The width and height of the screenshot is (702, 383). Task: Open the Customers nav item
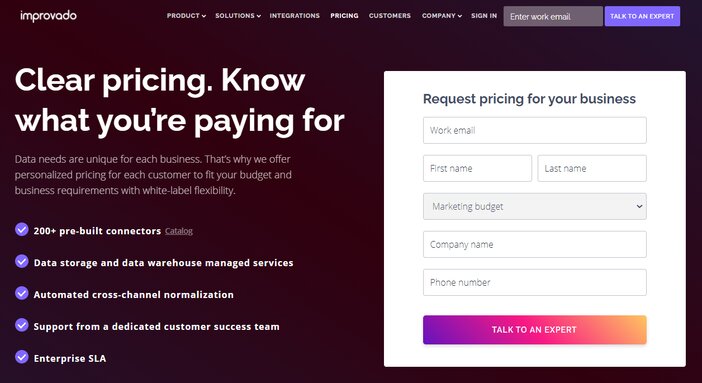[x=390, y=16]
